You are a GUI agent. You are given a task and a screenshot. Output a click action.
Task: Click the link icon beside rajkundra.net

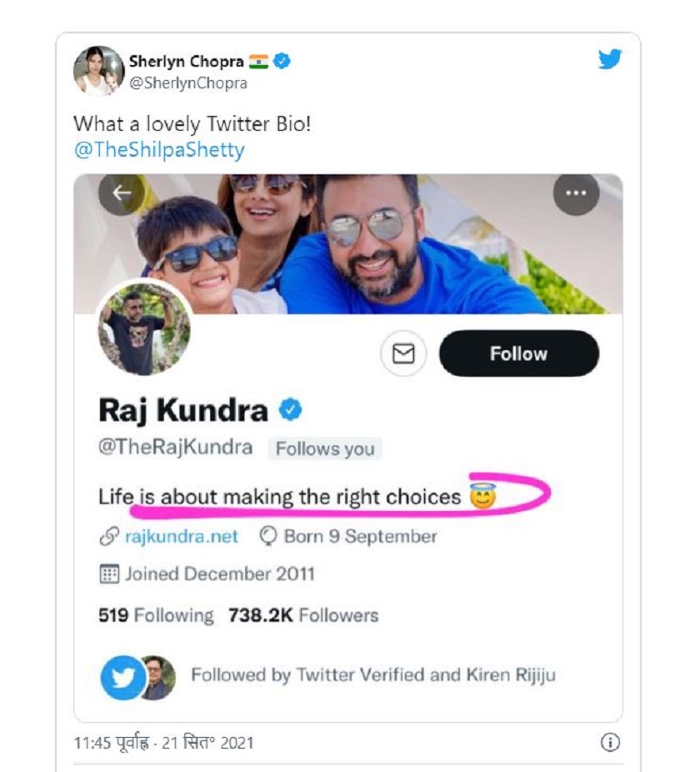point(108,537)
